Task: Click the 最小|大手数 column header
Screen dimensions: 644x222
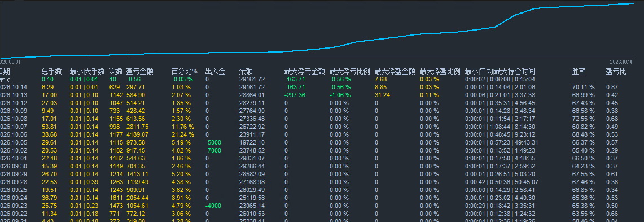Action: pyautogui.click(x=87, y=72)
